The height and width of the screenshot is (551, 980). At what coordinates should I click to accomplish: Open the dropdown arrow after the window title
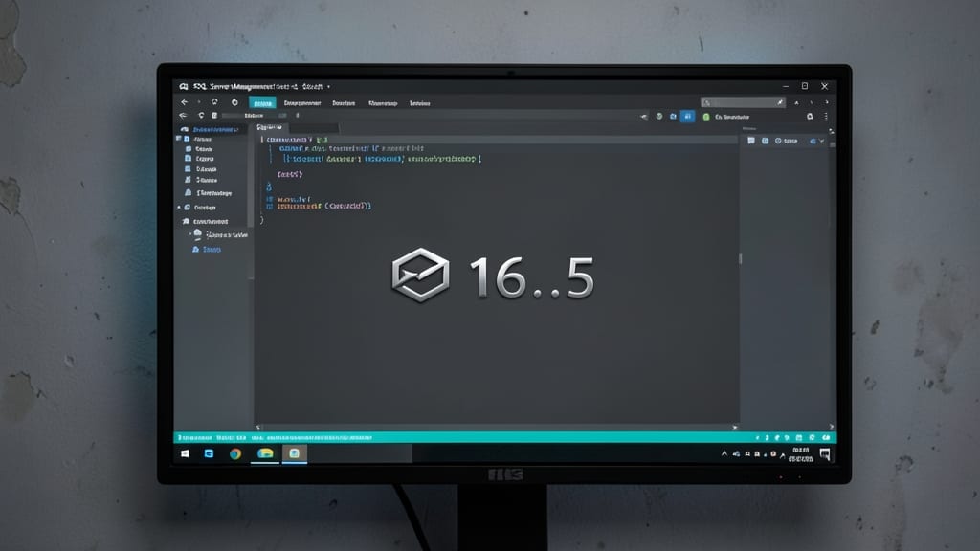pos(328,87)
